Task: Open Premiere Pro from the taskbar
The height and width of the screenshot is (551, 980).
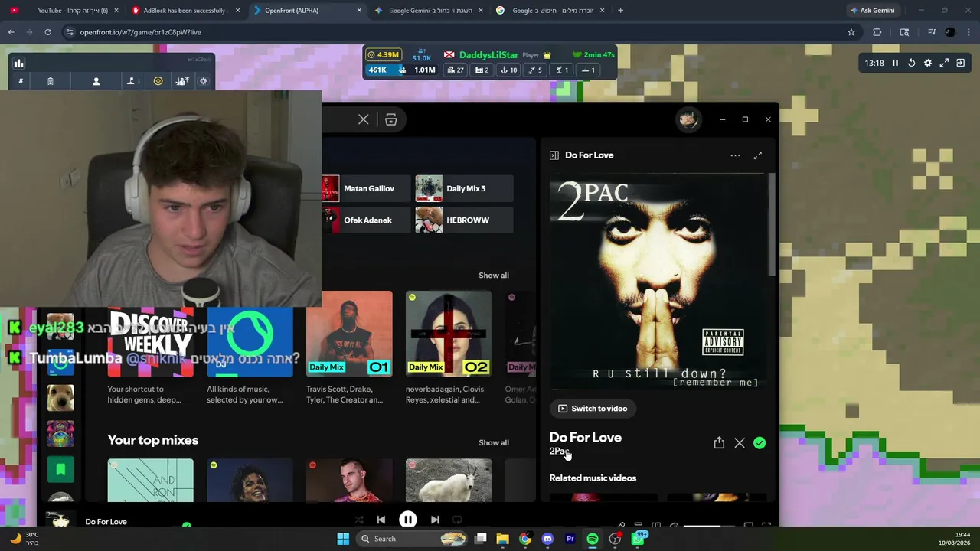Action: (x=570, y=539)
